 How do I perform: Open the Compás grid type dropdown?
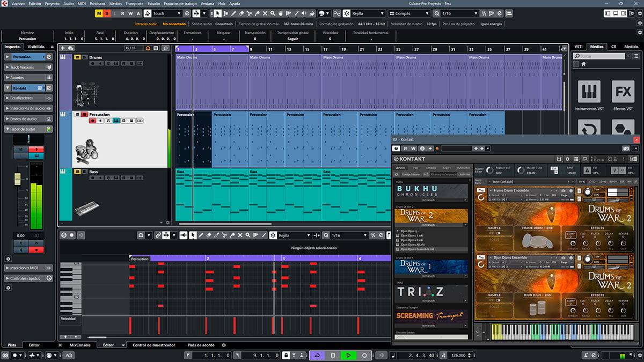409,13
